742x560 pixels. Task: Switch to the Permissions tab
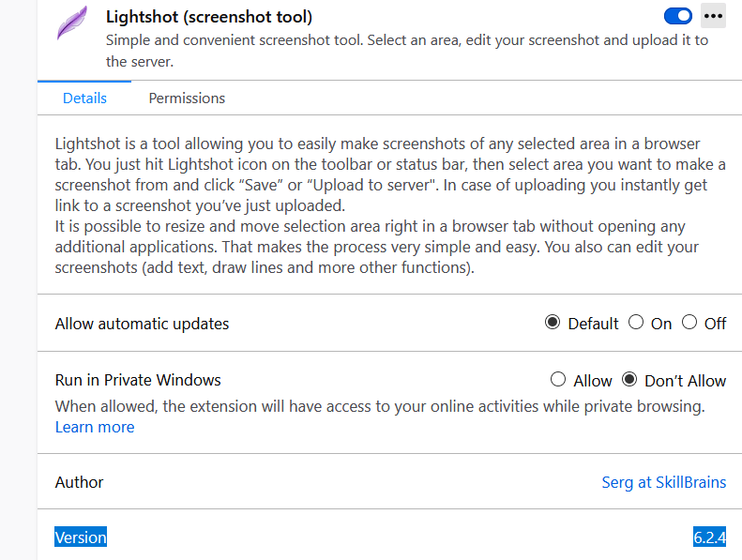click(x=187, y=98)
